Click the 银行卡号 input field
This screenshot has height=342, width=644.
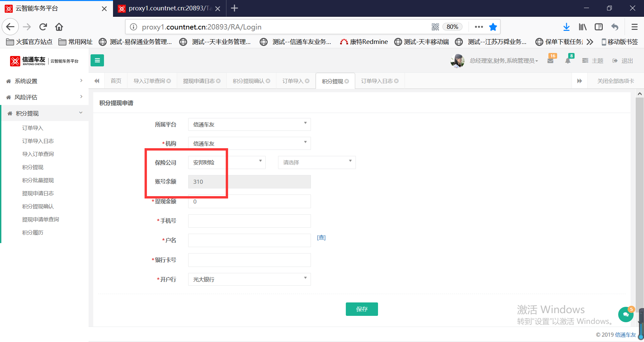tap(250, 260)
